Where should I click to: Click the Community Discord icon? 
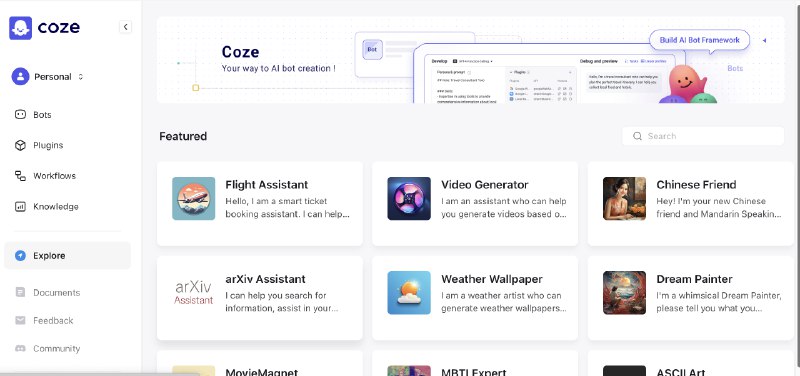click(20, 348)
